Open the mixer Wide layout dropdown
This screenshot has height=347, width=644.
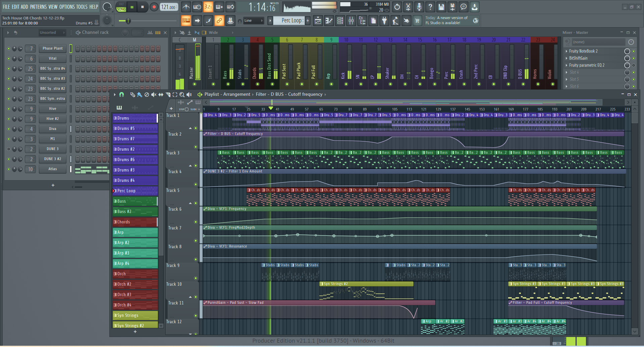(x=221, y=32)
